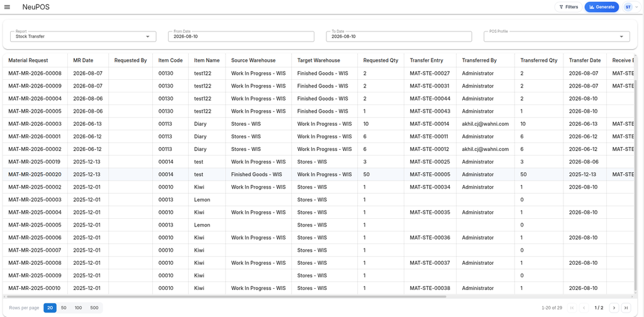644x317 pixels.
Task: Click transfer date 2025-12-13
Action: 584,174
